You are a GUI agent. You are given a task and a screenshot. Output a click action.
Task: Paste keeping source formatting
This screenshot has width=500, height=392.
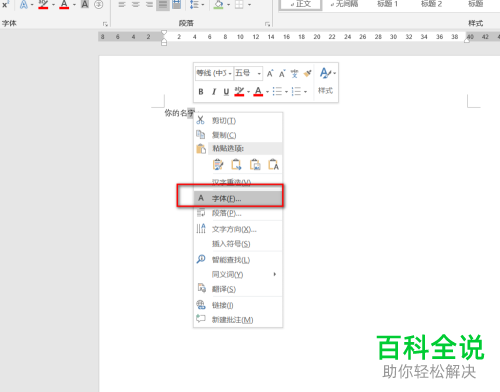click(x=218, y=165)
